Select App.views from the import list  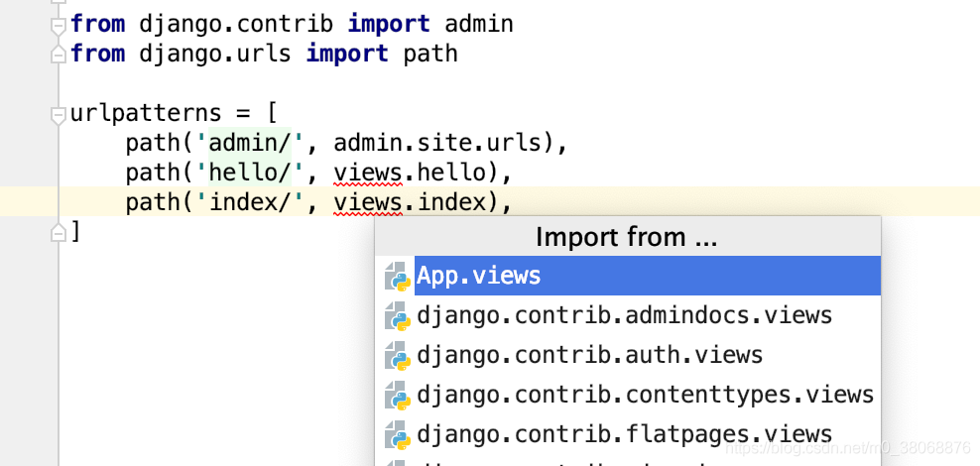click(628, 276)
